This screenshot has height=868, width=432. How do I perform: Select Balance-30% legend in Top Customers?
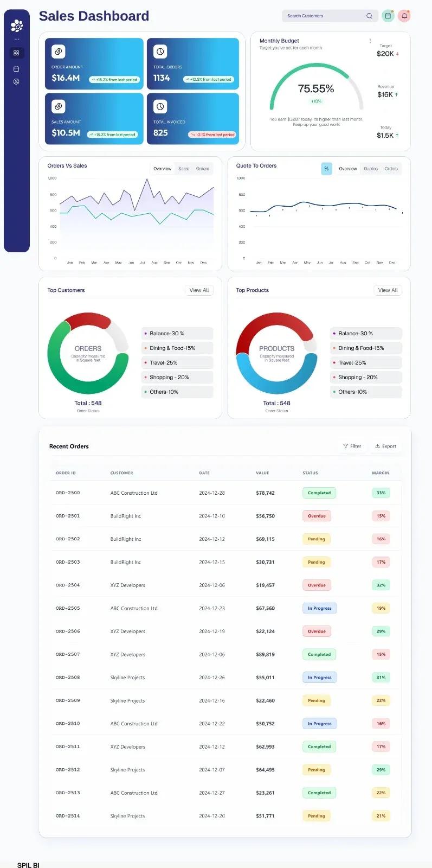coord(177,333)
